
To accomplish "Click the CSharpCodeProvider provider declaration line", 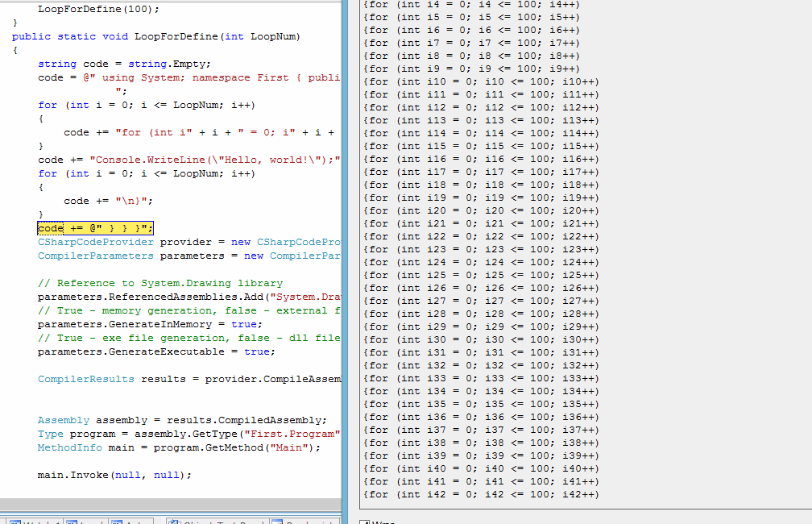I will click(189, 242).
